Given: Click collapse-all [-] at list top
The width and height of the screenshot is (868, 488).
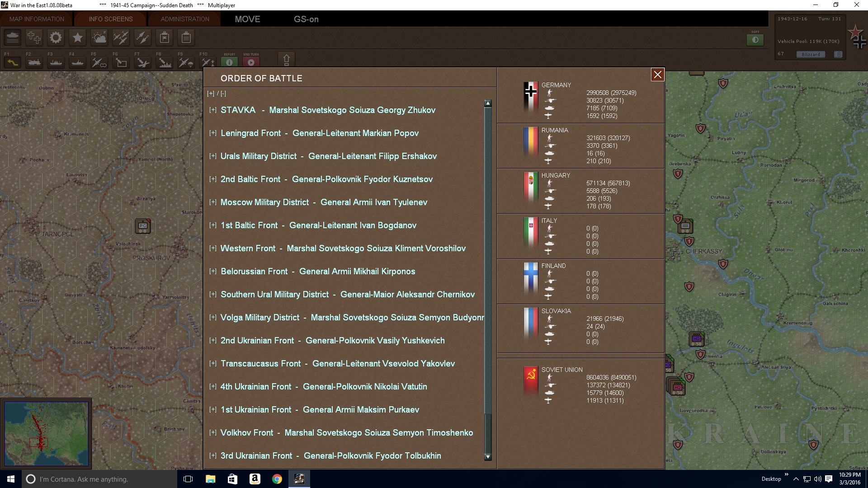Looking at the screenshot, I should click(x=223, y=94).
